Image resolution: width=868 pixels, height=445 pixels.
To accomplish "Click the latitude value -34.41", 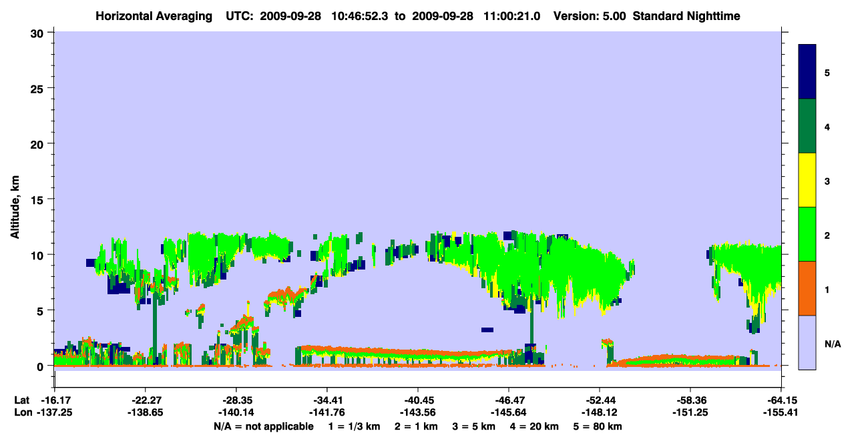I will pyautogui.click(x=327, y=400).
